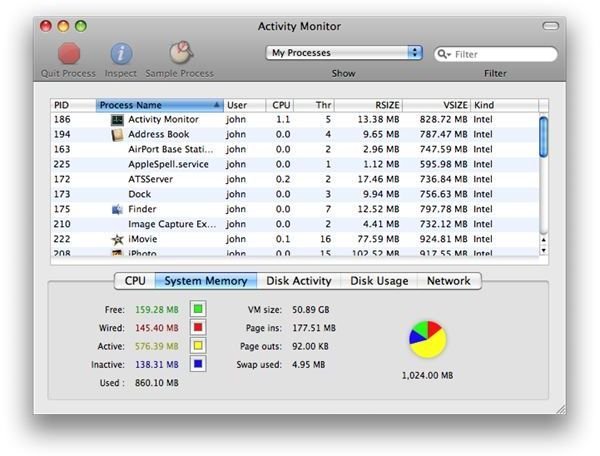Select the Dock process row
Screen dimensions: 600x456
[295, 194]
